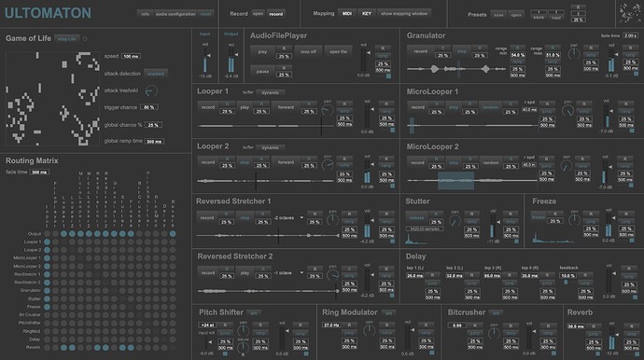The width and height of the screenshot is (644, 360).
Task: Open Looper 1 buffer dynamic selector
Action: (x=271, y=92)
